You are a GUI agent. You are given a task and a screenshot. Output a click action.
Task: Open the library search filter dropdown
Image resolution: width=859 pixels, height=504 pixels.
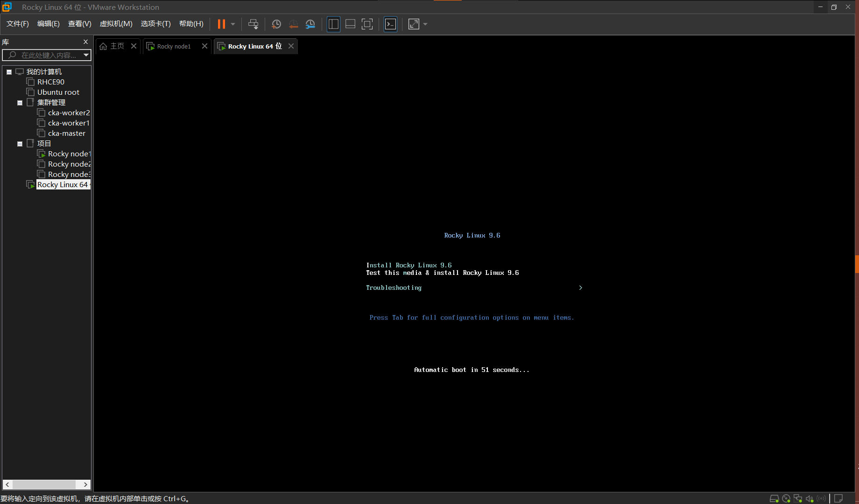coord(86,55)
